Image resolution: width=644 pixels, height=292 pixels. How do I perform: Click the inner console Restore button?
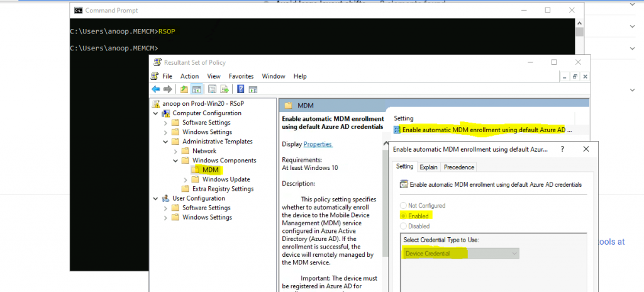[x=575, y=77]
